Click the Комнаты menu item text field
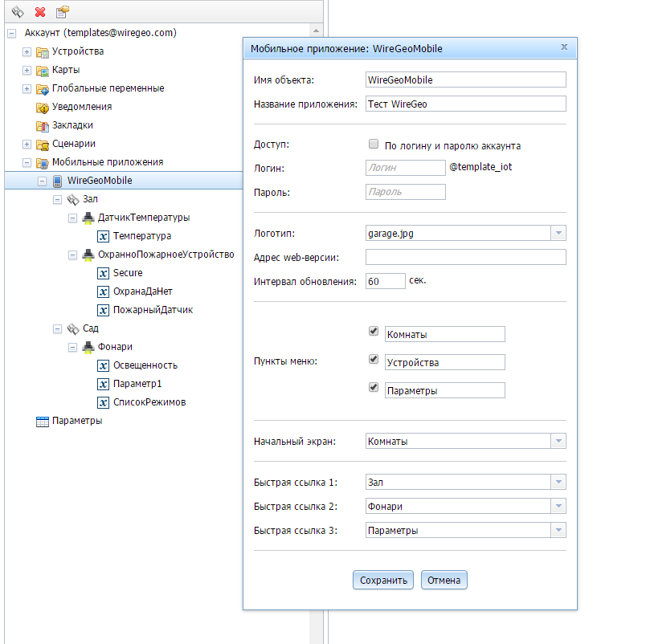The height and width of the screenshot is (644, 646). pyautogui.click(x=445, y=334)
